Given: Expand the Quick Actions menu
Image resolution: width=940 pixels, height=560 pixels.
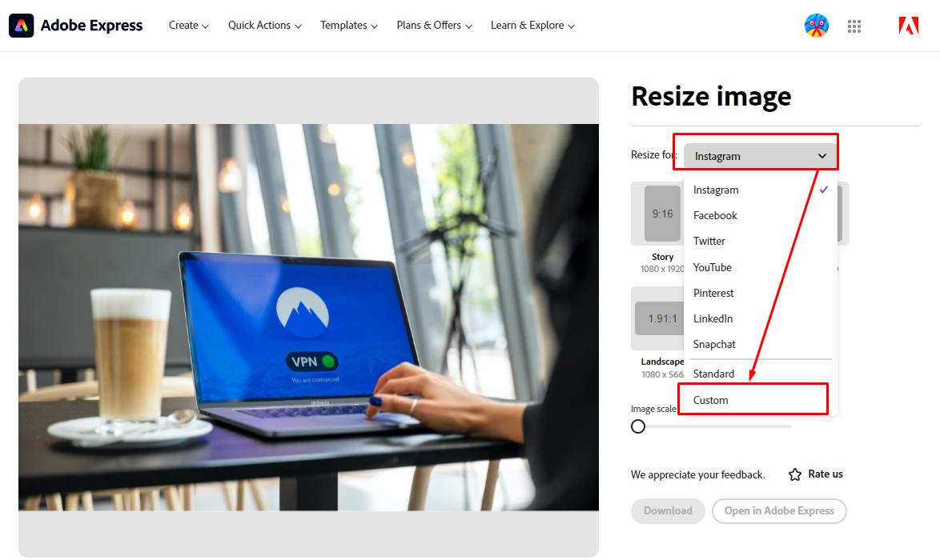Looking at the screenshot, I should tap(264, 25).
